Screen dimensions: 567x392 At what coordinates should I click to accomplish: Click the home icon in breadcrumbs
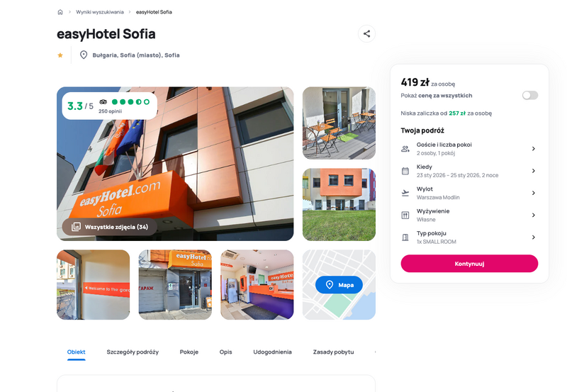pos(60,12)
